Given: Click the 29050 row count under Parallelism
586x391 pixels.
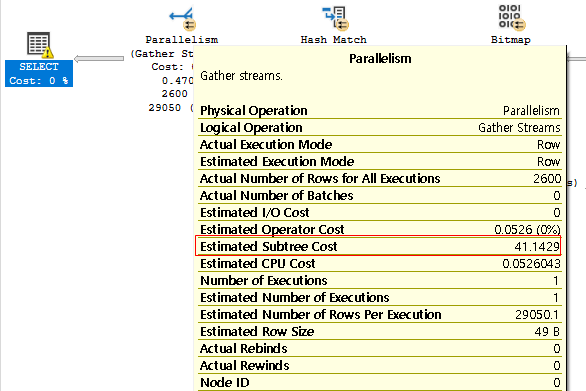Looking at the screenshot, I should coord(164,108).
